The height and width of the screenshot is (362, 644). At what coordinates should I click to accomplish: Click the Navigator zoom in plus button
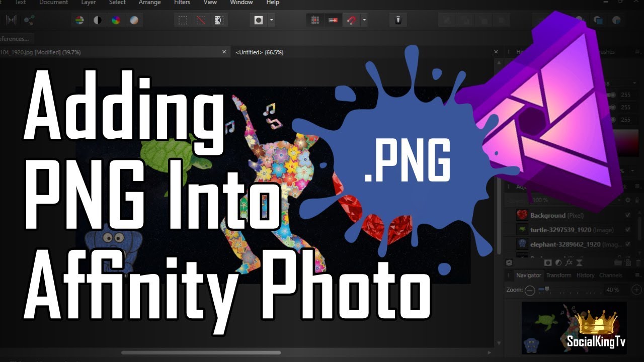(637, 290)
